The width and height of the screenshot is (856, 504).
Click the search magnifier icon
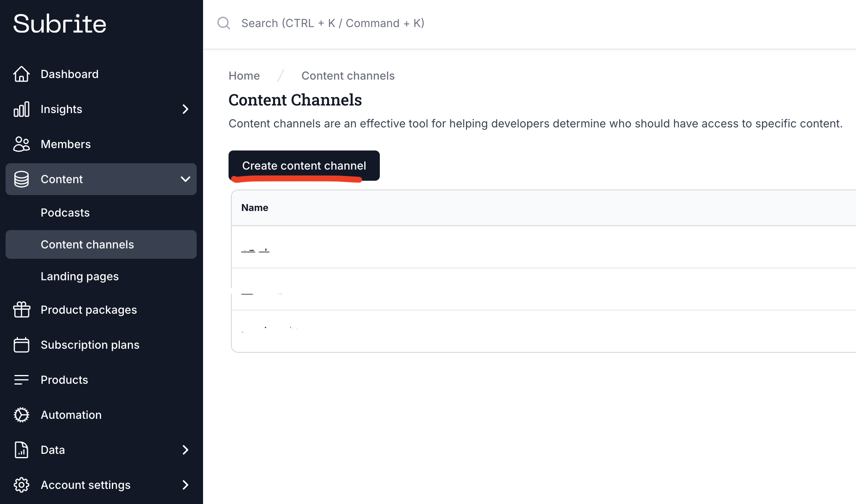pos(224,23)
